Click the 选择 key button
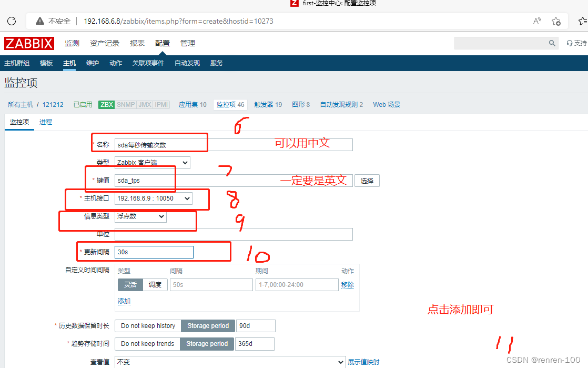Image resolution: width=588 pixels, height=368 pixels. tap(367, 181)
